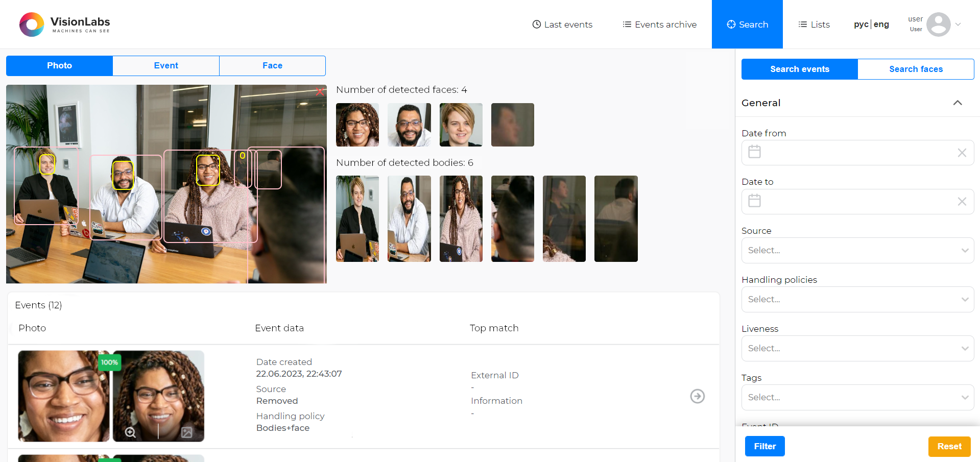Screen dimensions: 980x462
Task: Switch to the Event tab
Action: point(166,65)
